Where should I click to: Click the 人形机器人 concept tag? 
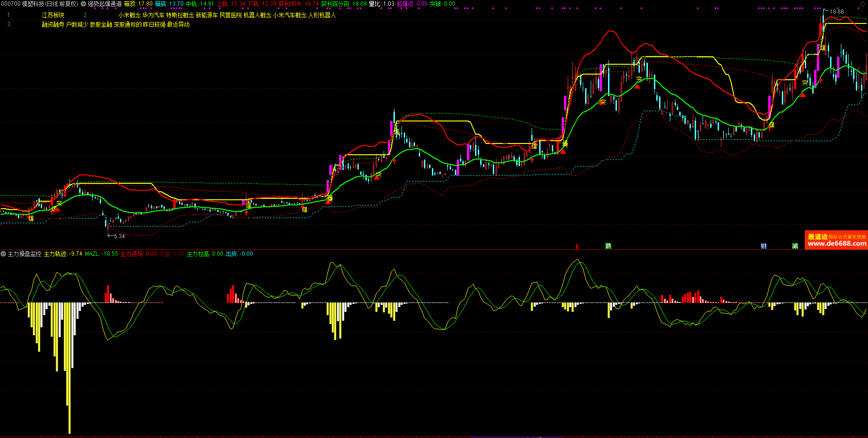click(322, 15)
